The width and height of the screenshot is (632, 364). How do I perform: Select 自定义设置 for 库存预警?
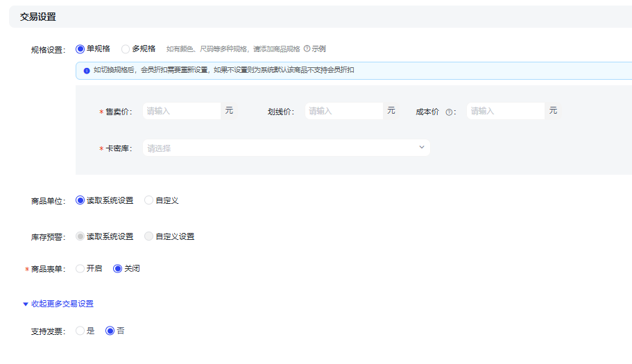pos(149,236)
